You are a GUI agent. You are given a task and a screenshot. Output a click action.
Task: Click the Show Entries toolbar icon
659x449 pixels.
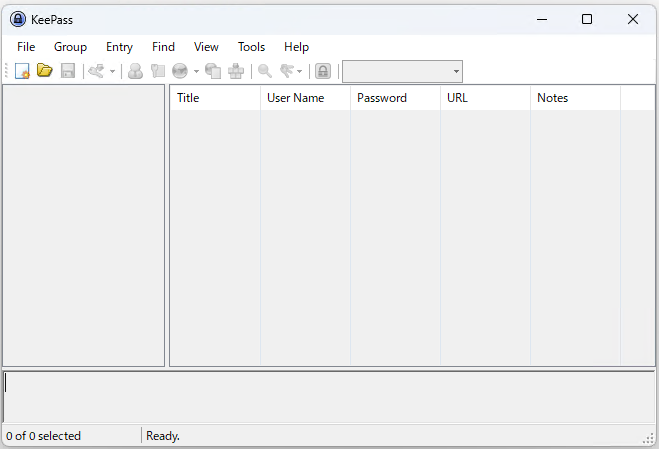(287, 71)
